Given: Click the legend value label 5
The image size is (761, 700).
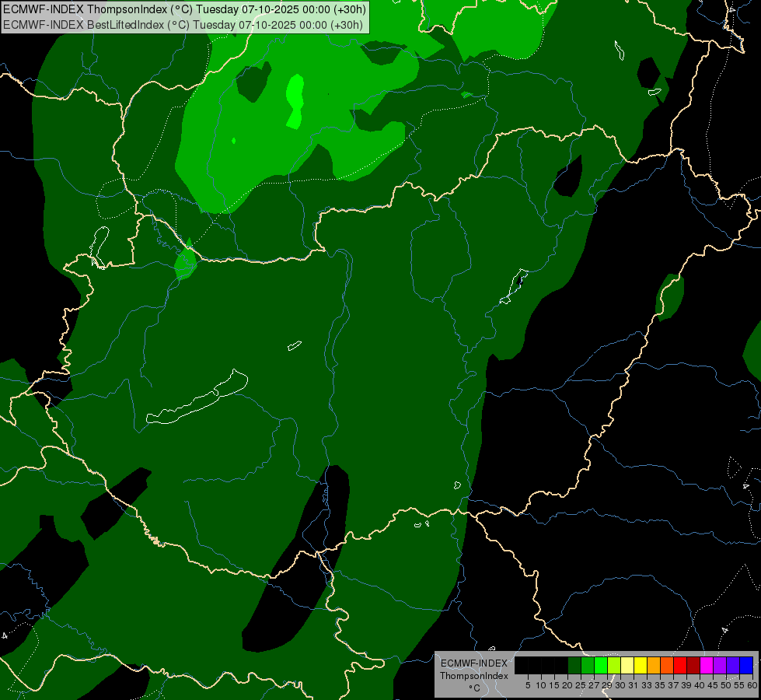Looking at the screenshot, I should point(528,685).
